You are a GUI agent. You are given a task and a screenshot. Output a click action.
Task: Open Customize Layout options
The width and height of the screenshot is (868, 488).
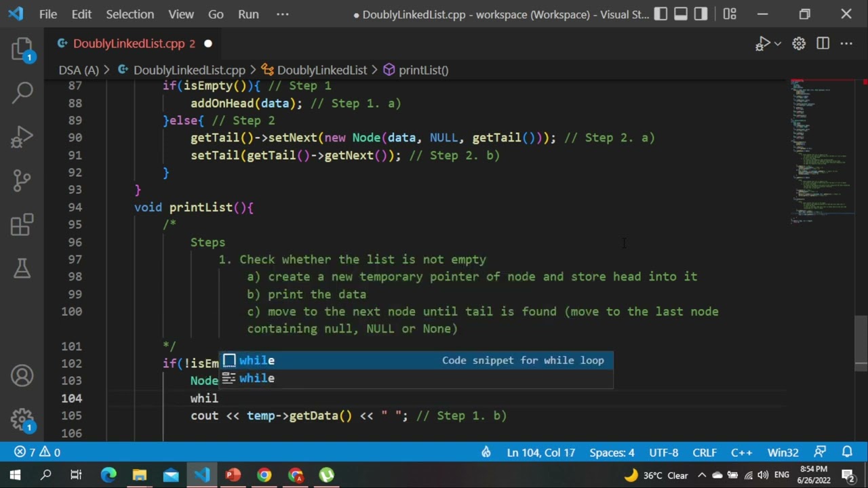pyautogui.click(x=730, y=14)
